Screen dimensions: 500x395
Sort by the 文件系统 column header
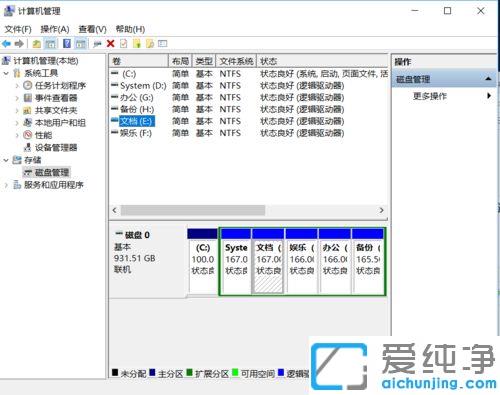pos(236,61)
